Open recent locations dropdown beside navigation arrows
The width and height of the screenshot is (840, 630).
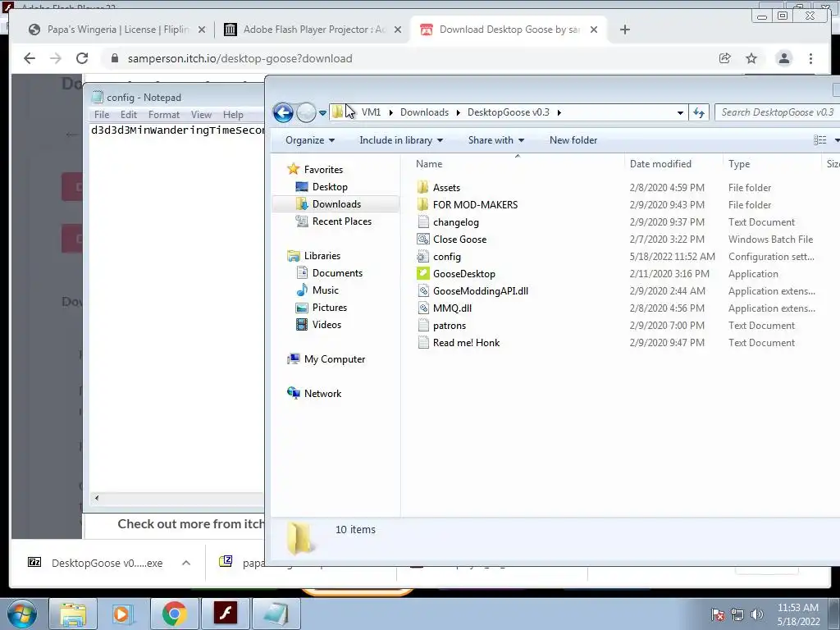coord(322,113)
